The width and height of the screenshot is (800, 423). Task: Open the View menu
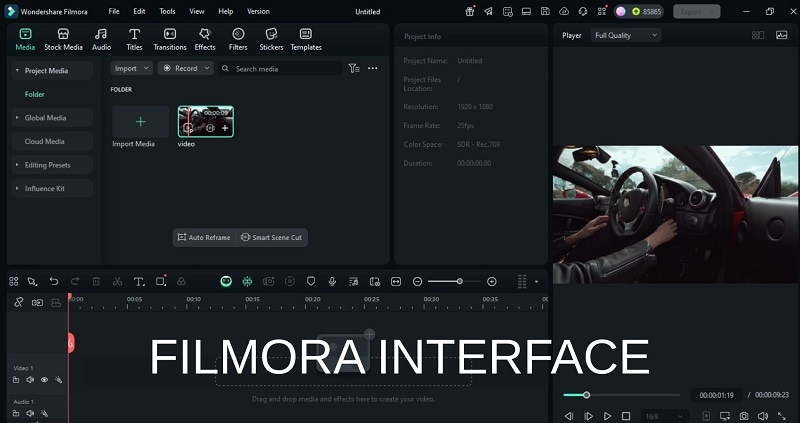click(196, 11)
